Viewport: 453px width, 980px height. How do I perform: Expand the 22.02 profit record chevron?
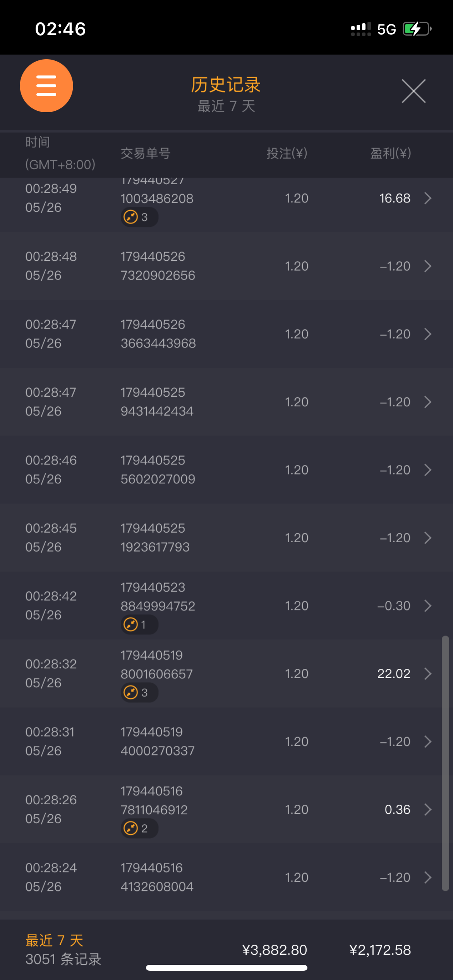click(427, 674)
